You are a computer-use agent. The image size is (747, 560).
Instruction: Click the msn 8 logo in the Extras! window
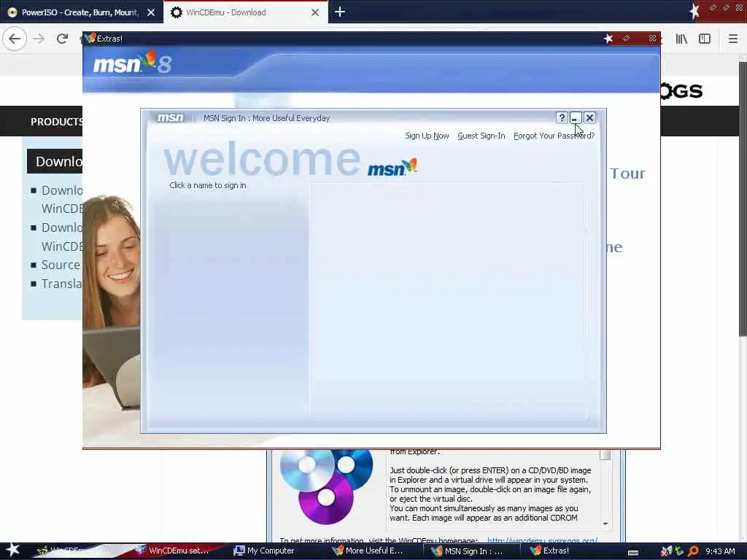(132, 63)
